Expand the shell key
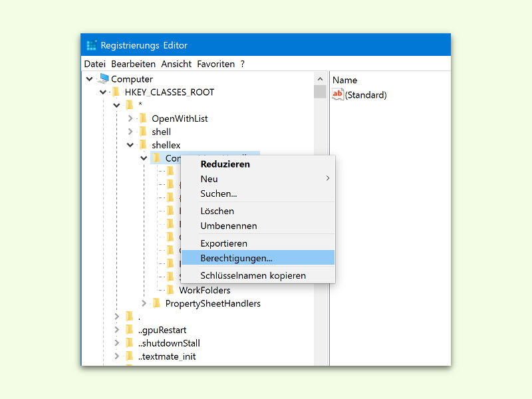The image size is (532, 399). (x=130, y=132)
